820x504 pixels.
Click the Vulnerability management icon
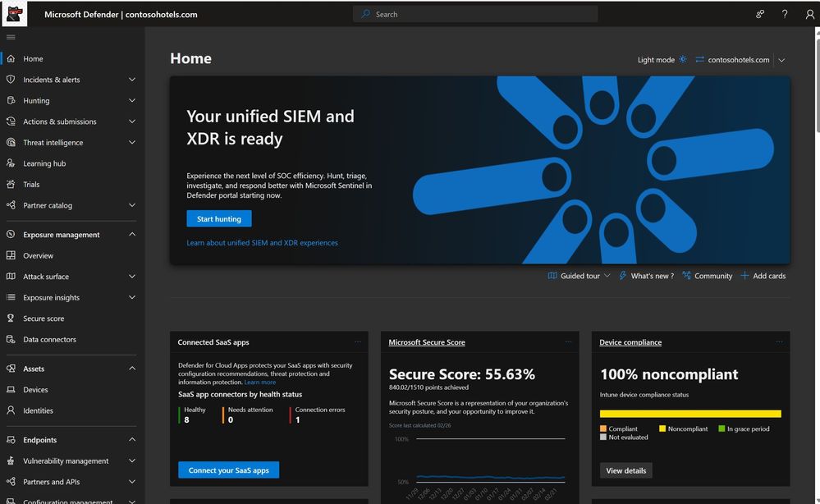(11, 460)
